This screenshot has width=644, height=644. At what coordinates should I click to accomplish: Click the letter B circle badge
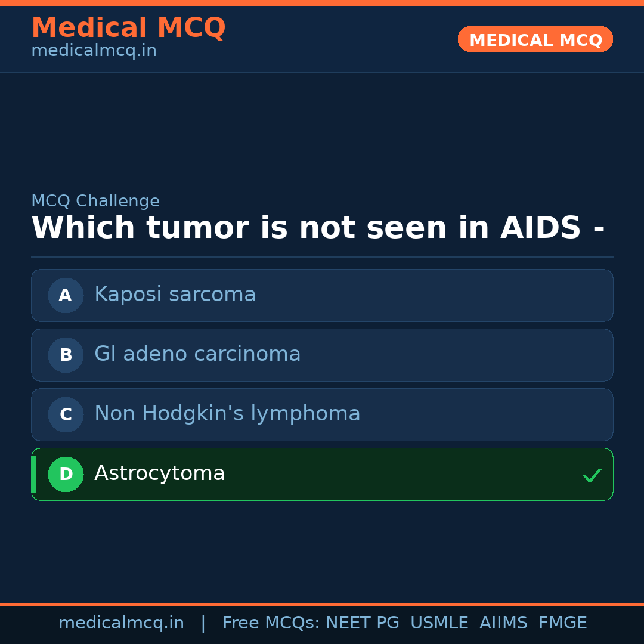pos(66,355)
